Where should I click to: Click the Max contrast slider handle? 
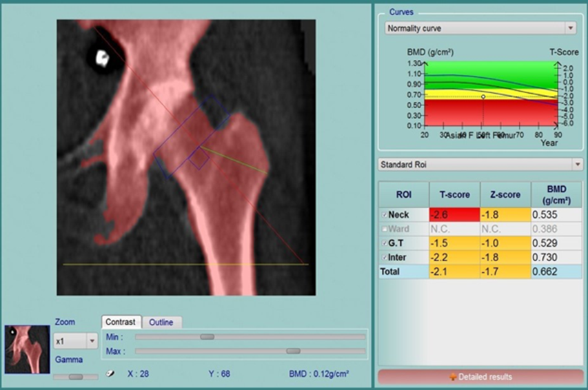click(293, 351)
